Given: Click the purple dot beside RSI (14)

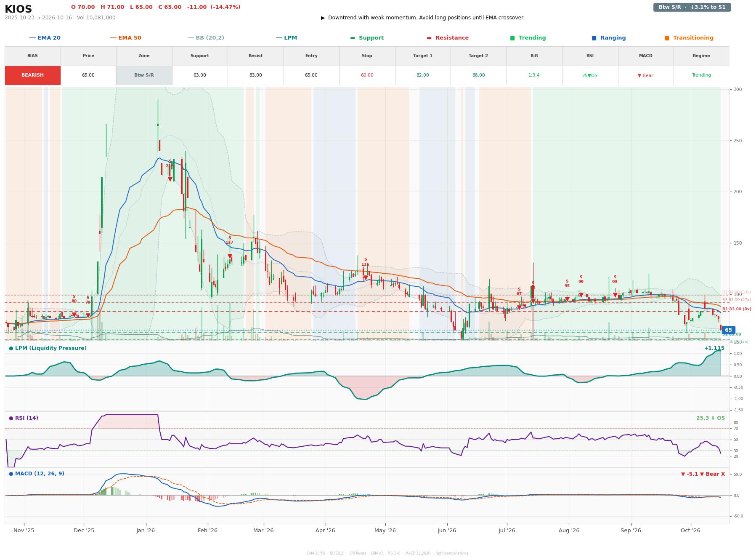Looking at the screenshot, I should coord(11,418).
